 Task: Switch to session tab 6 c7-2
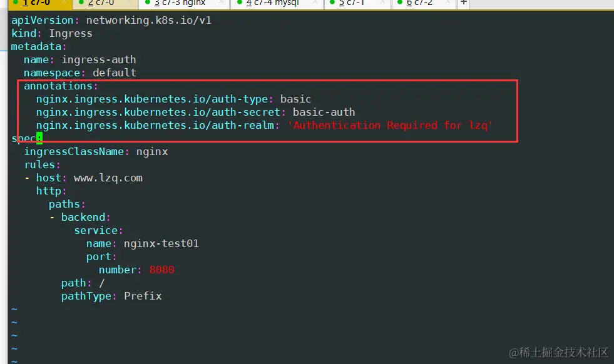[x=424, y=4]
